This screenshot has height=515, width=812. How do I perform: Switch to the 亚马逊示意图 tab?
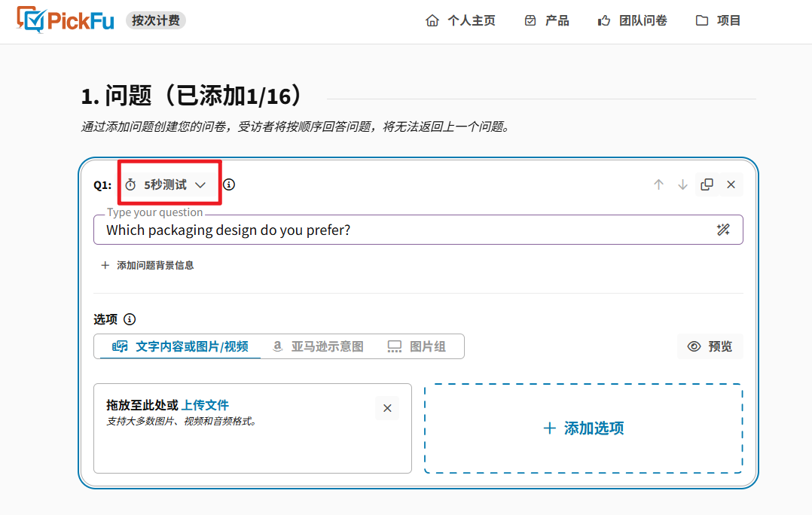point(319,346)
